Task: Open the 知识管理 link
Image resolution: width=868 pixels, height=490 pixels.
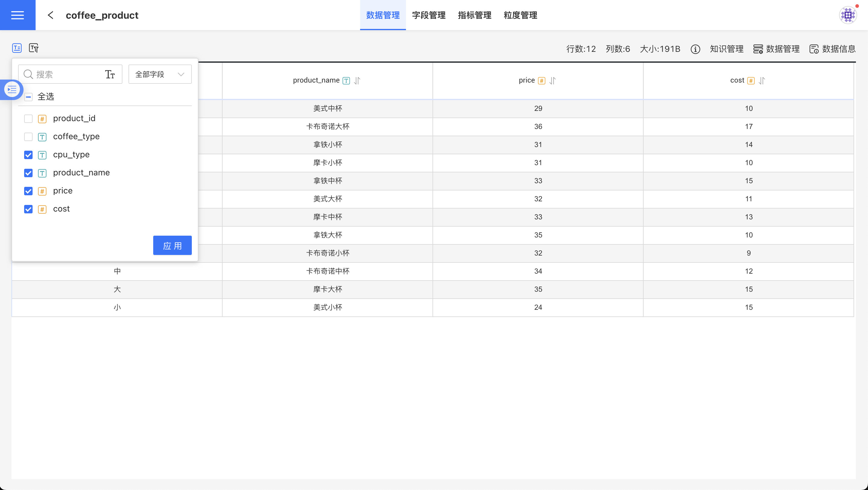Action: click(x=727, y=49)
